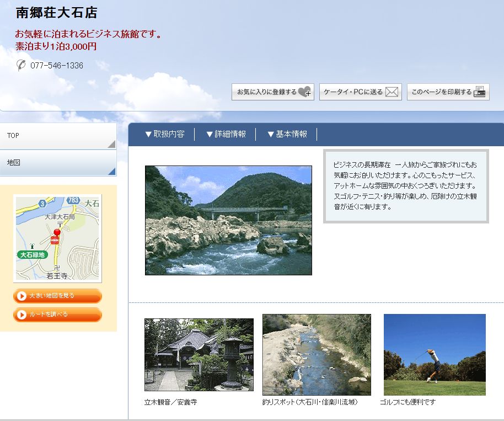Screen dimensions: 504x421
Task: Click the caption ゴルフにも便利です
Action: tap(408, 402)
